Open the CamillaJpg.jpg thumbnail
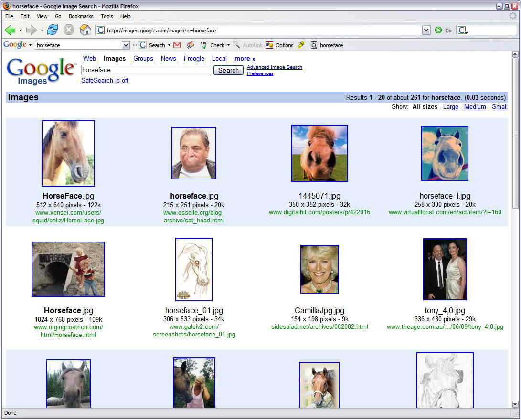This screenshot has height=420, width=521. tap(319, 269)
